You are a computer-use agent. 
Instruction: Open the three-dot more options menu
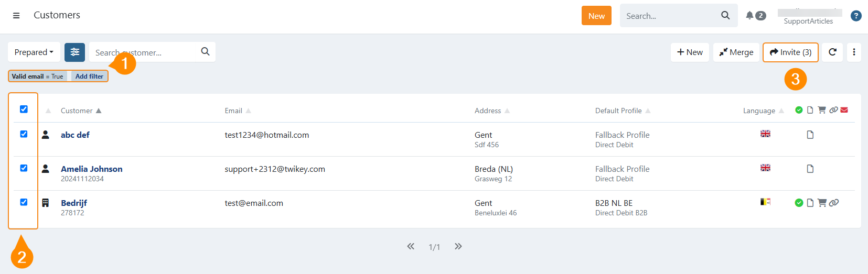[854, 52]
